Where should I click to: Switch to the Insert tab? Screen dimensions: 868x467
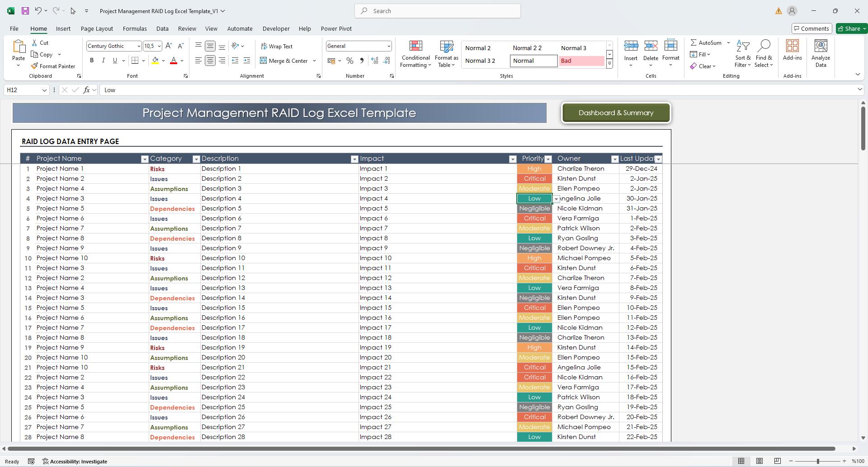pyautogui.click(x=63, y=28)
